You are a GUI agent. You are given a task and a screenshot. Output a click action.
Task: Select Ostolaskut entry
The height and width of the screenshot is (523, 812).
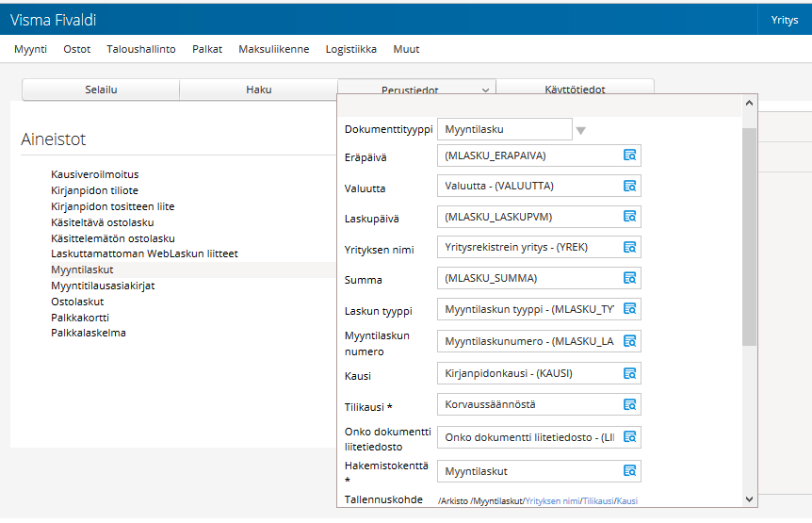click(x=77, y=302)
